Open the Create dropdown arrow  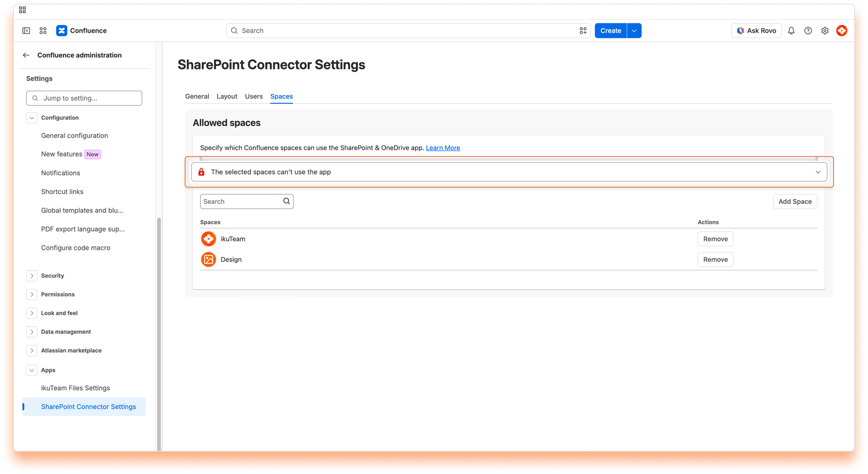(634, 31)
